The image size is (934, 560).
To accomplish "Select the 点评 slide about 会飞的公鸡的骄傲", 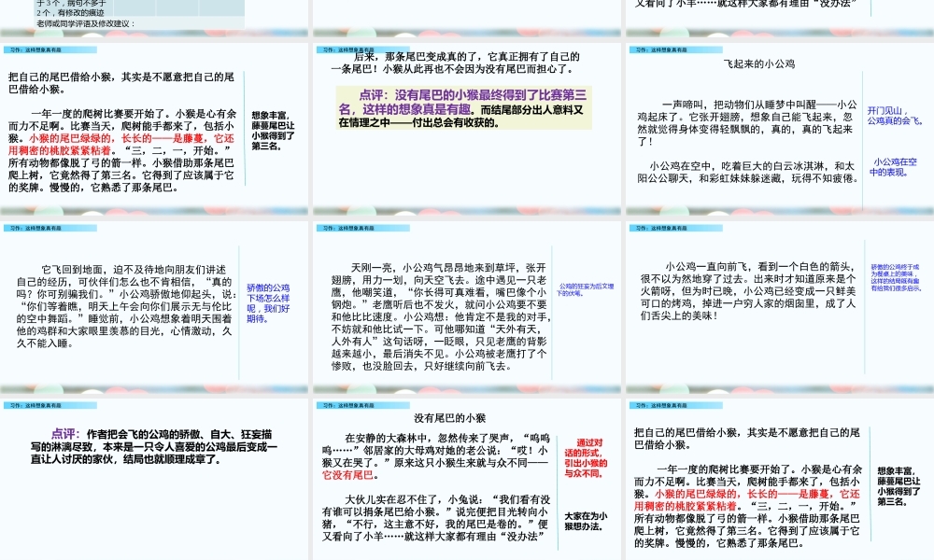I will click(154, 479).
